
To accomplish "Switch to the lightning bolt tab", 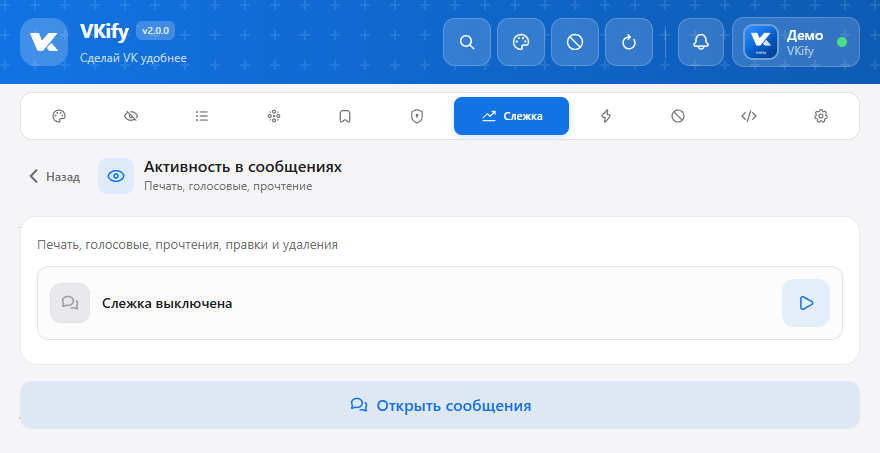I will pyautogui.click(x=606, y=116).
